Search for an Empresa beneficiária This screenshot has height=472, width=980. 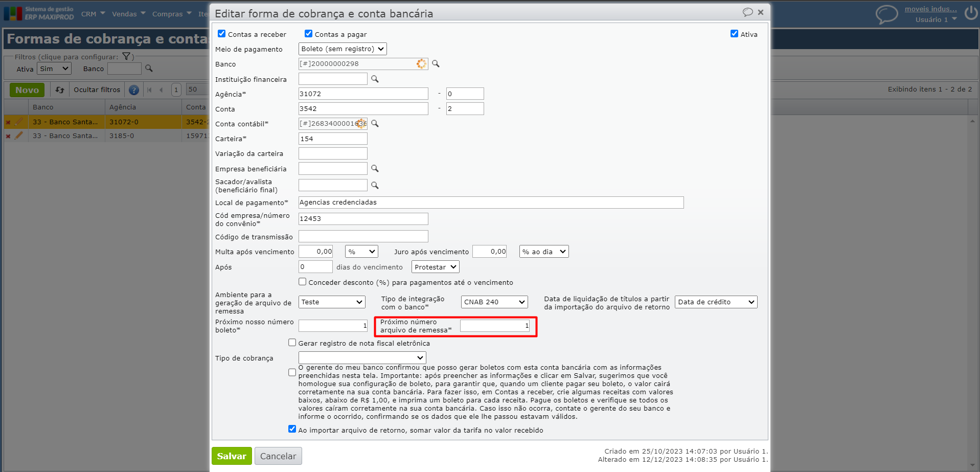375,169
